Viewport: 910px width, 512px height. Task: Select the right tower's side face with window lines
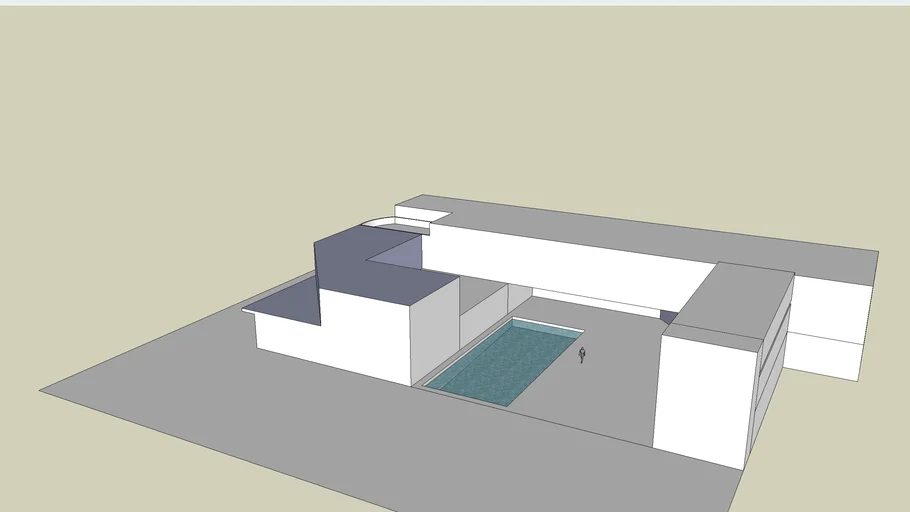[772, 370]
